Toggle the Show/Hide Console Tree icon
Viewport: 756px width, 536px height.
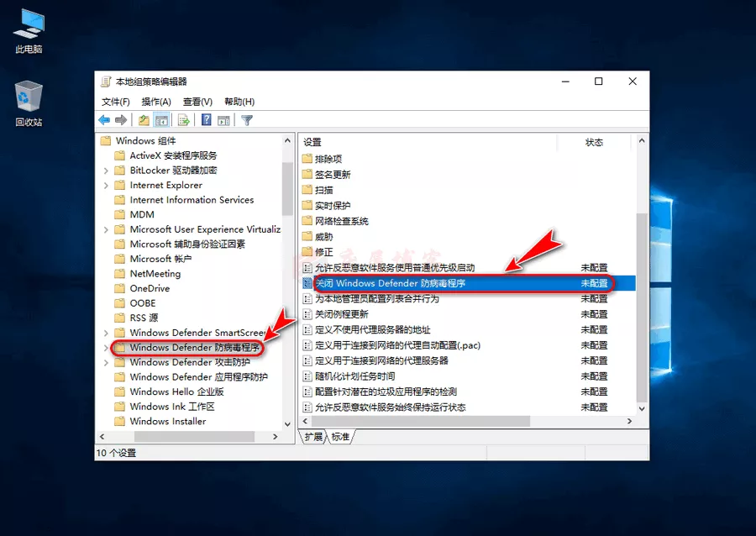161,120
